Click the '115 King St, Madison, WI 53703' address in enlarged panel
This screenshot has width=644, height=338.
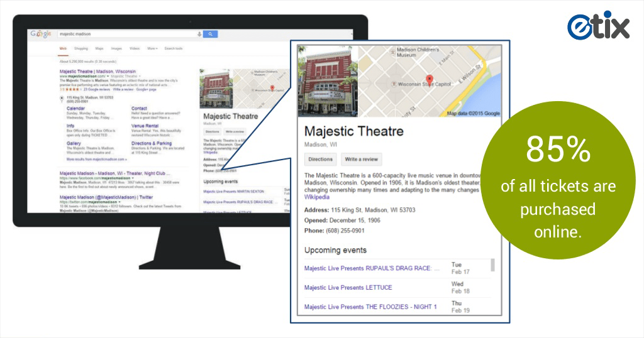373,210
